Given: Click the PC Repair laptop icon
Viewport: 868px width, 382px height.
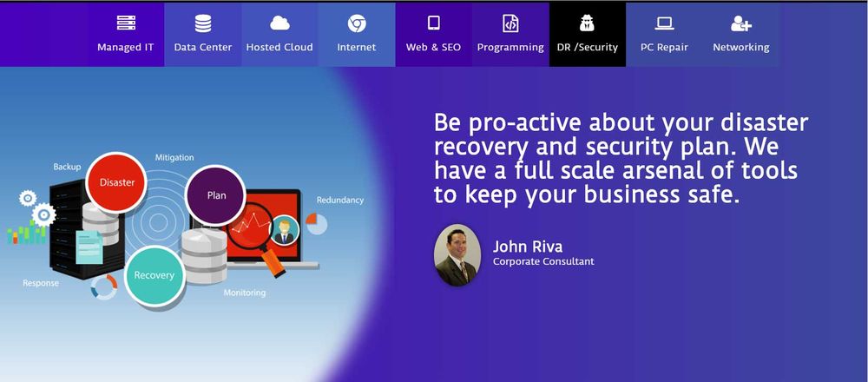Looking at the screenshot, I should click(665, 23).
